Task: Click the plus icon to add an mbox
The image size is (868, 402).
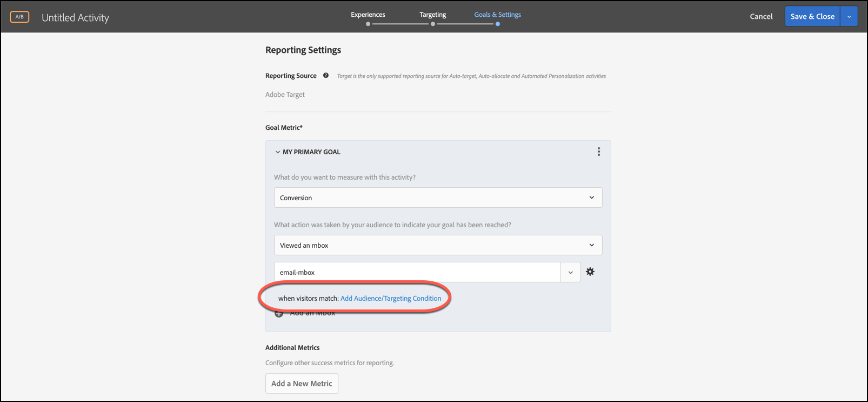Action: coord(279,314)
